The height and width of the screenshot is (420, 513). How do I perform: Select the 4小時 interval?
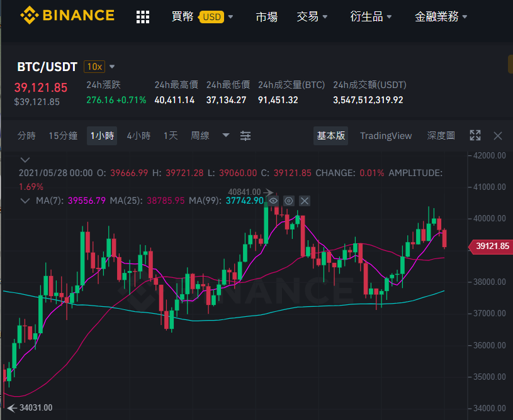(x=138, y=136)
